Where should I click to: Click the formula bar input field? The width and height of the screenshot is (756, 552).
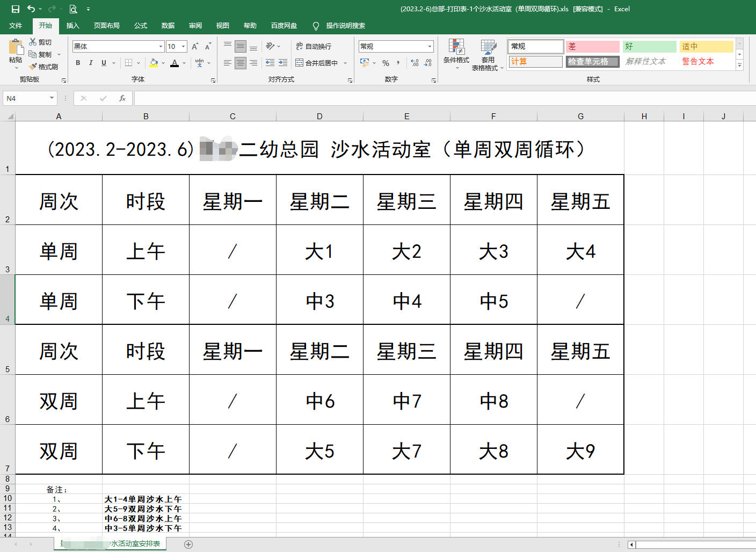click(445, 98)
